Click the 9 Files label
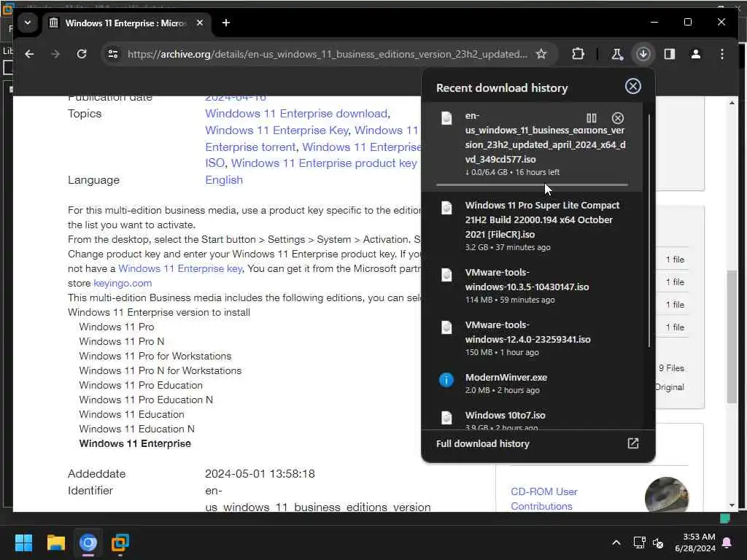This screenshot has width=747, height=560. (671, 368)
